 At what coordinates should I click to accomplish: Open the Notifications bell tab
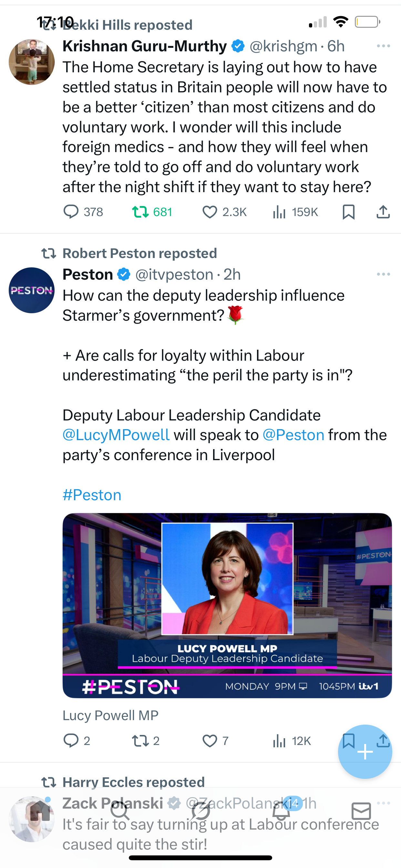coord(281,811)
